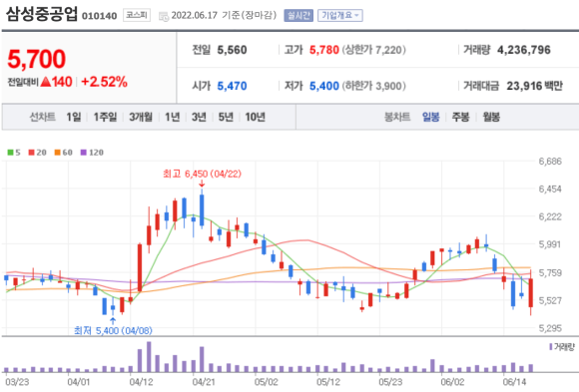Click the 거래량 value 4,236,796
This screenshot has width=579, height=392.
524,50
